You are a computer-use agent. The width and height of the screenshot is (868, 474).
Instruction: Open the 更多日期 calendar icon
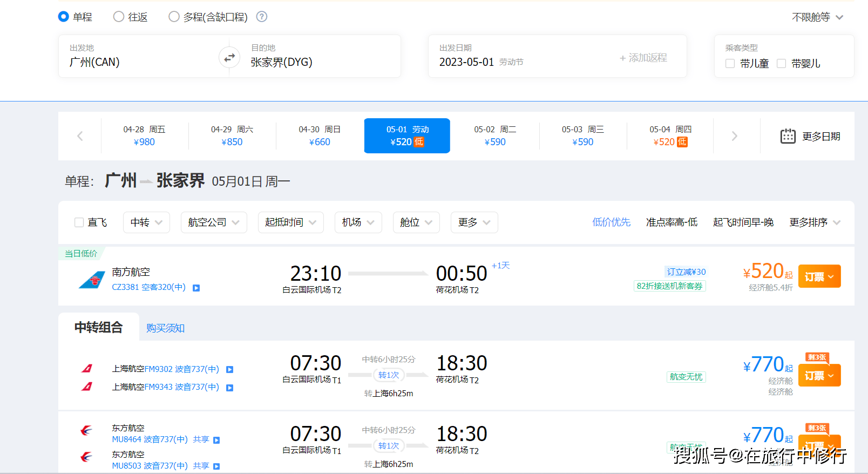click(788, 136)
